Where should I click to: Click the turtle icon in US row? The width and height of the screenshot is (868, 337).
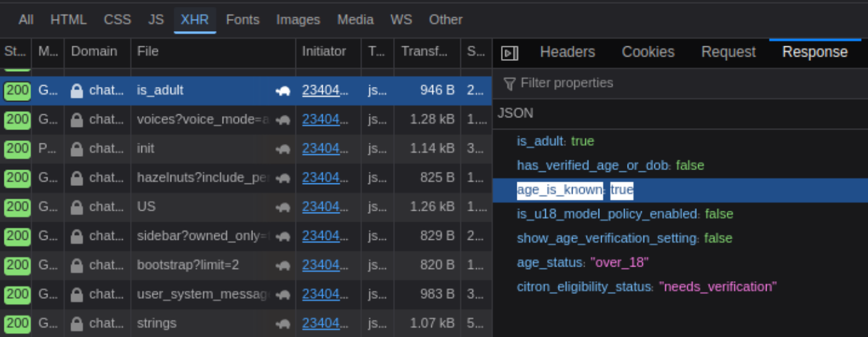click(x=283, y=208)
